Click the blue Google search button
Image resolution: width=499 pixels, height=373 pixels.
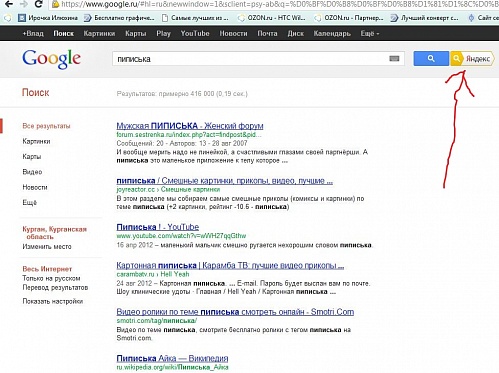431,59
